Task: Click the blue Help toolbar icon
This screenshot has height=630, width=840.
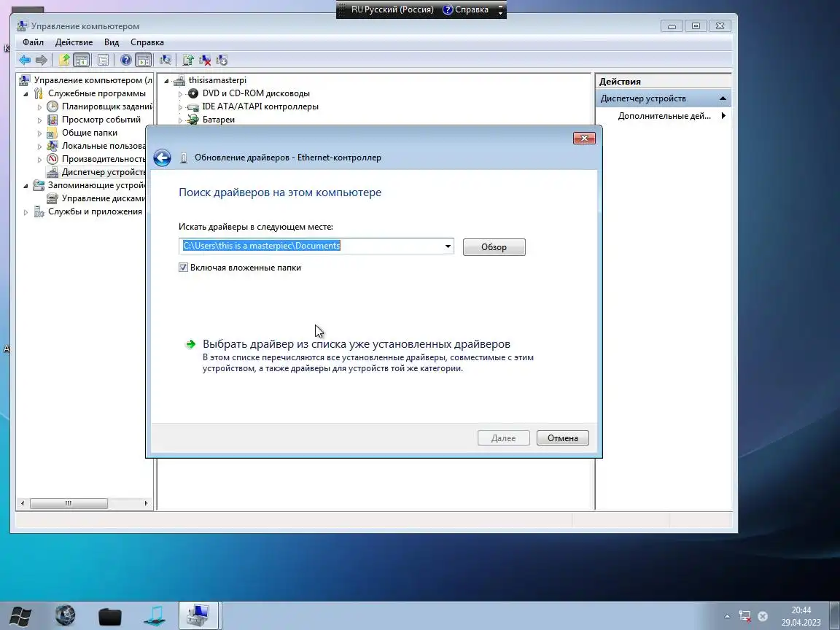Action: (x=125, y=60)
